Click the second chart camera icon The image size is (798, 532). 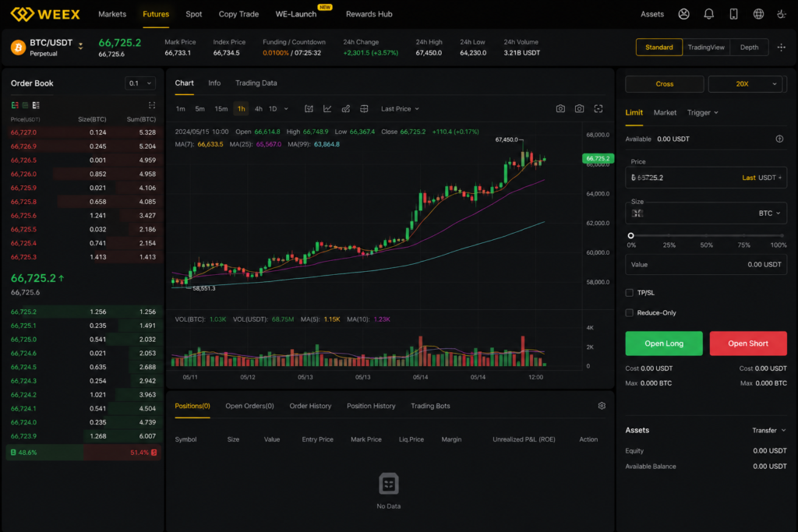pos(579,109)
